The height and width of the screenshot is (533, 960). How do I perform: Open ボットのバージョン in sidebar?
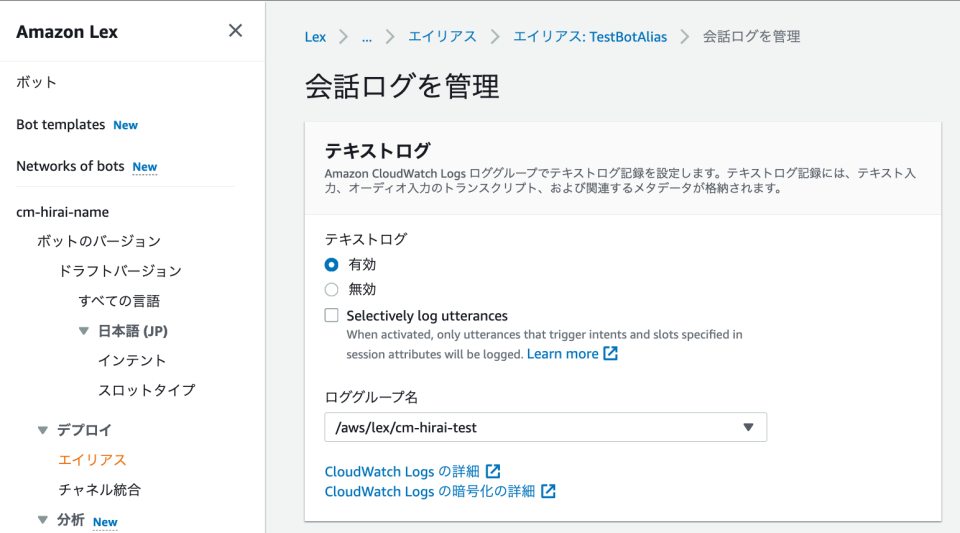tap(99, 241)
